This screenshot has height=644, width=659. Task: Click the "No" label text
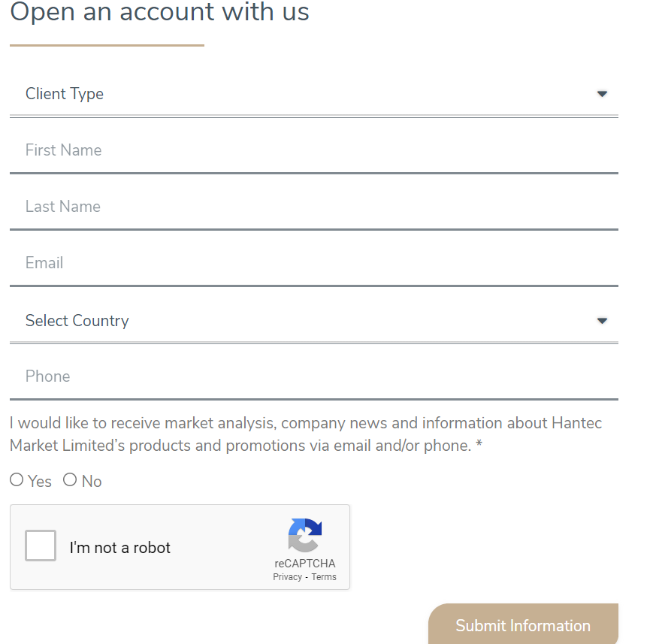92,482
